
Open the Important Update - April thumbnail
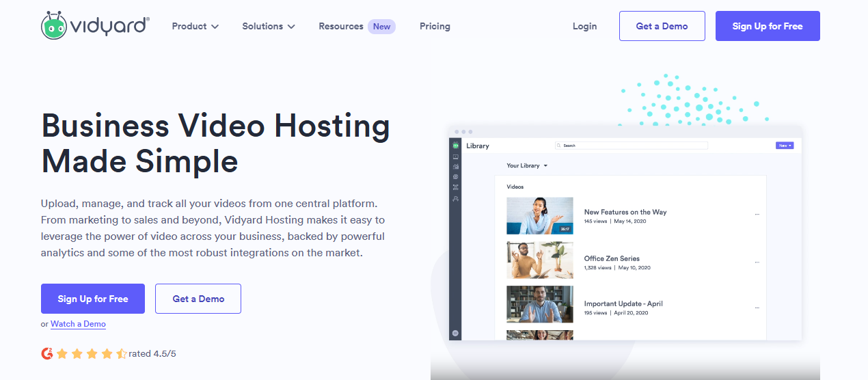pyautogui.click(x=540, y=304)
